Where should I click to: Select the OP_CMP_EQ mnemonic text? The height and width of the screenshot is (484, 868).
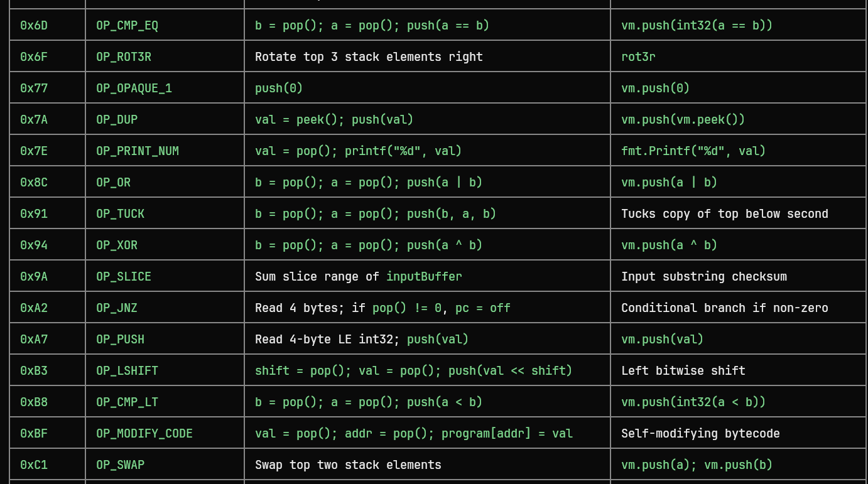point(127,26)
